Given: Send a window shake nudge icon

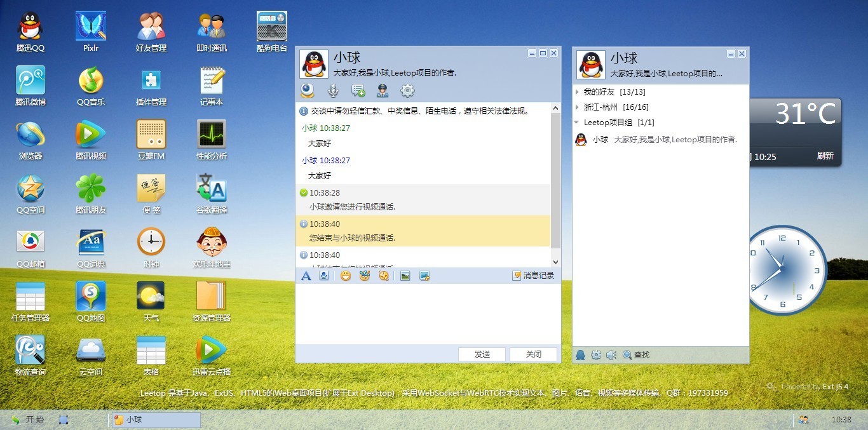Looking at the screenshot, I should [x=383, y=276].
